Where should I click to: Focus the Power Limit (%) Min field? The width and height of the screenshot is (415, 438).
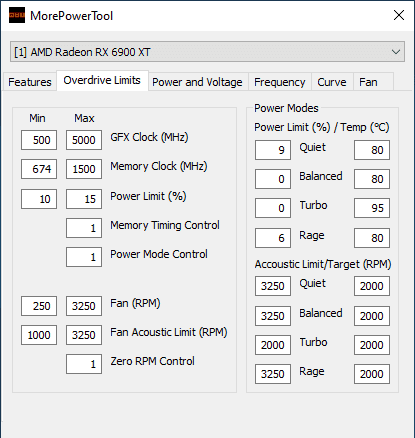(x=39, y=199)
